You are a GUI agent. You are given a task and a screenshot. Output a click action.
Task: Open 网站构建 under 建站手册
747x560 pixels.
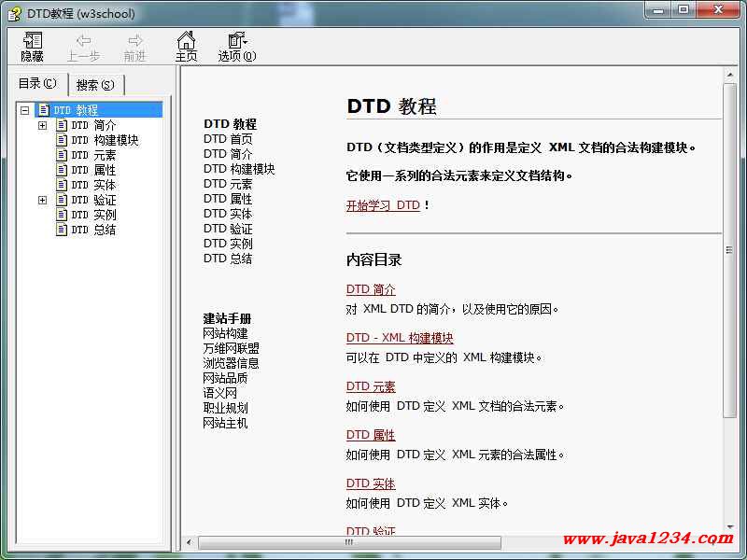225,333
